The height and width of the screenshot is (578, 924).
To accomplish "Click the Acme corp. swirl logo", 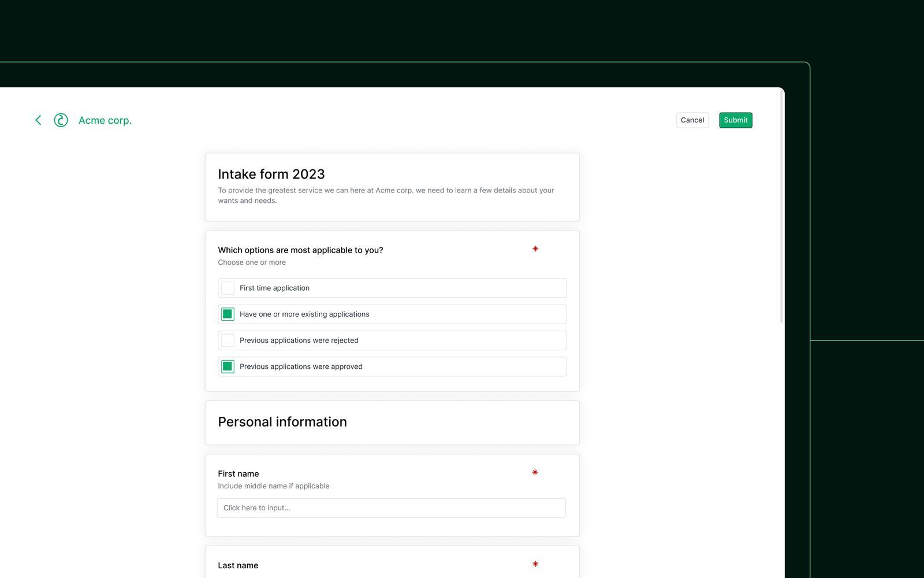I will (x=61, y=120).
